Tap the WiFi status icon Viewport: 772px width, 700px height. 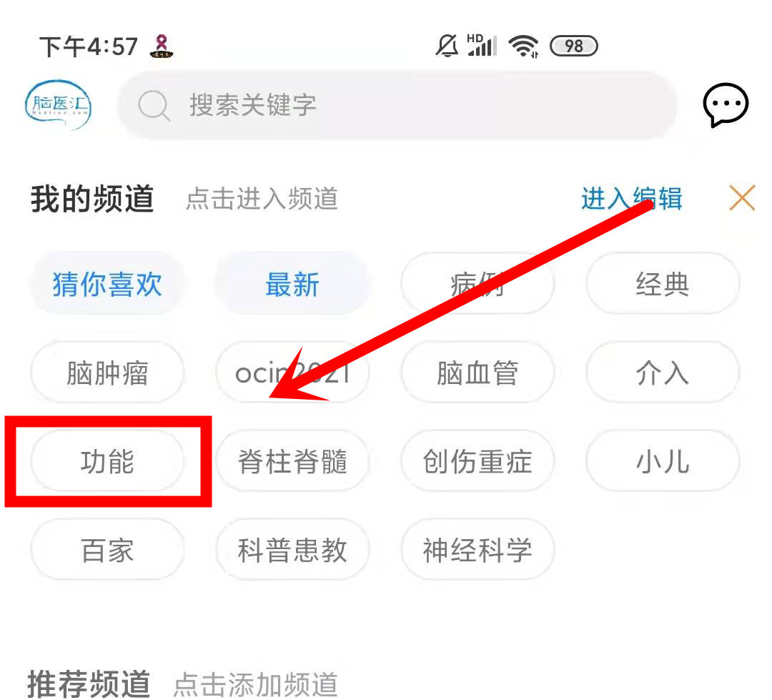523,46
